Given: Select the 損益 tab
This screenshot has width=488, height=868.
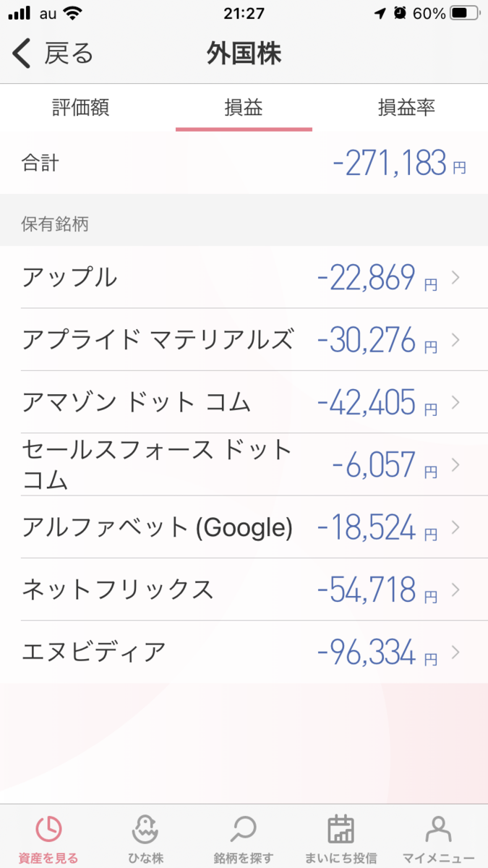Looking at the screenshot, I should (244, 108).
